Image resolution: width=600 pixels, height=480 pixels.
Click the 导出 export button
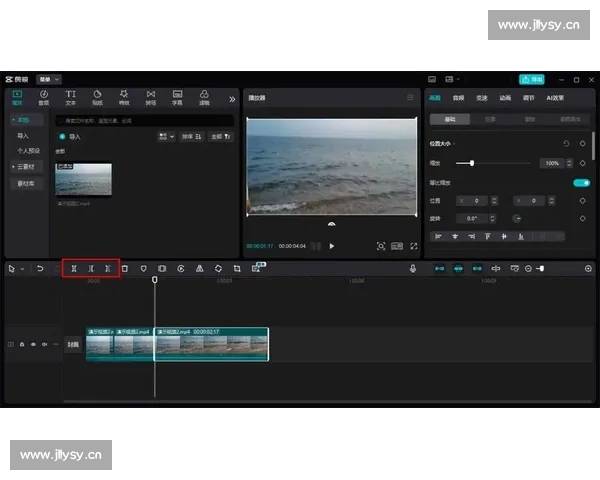click(x=532, y=79)
